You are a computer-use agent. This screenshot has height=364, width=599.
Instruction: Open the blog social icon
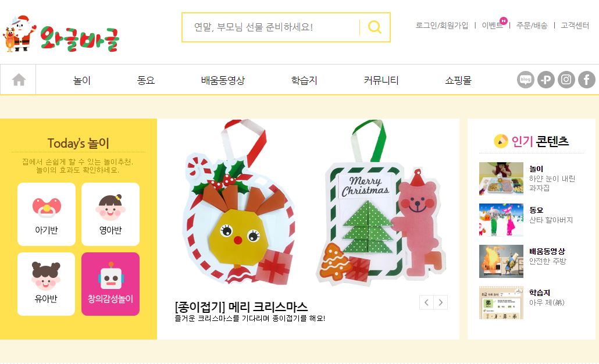pyautogui.click(x=526, y=80)
